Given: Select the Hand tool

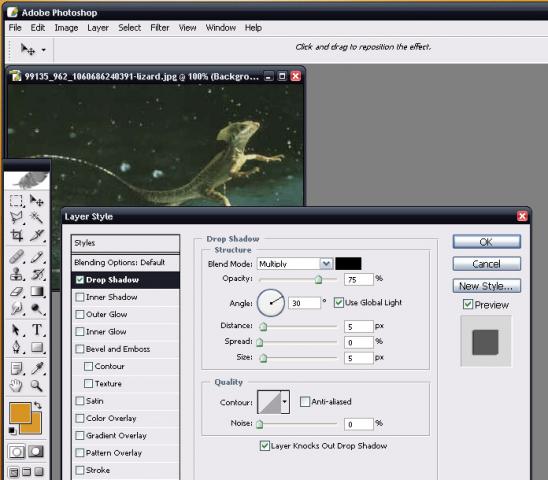Looking at the screenshot, I should [16, 386].
